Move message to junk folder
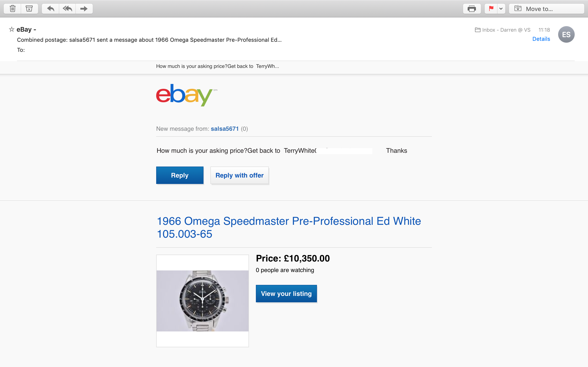Image resolution: width=588 pixels, height=367 pixels. coord(29,9)
